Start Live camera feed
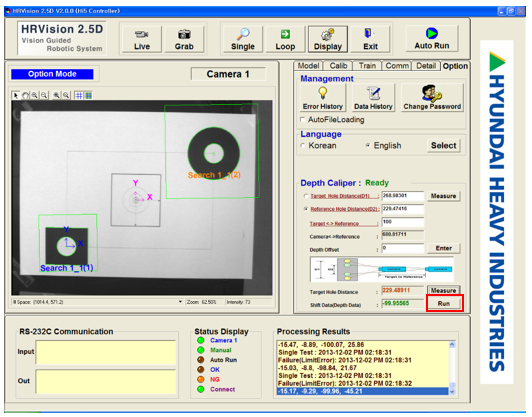Viewport: 532px width, 417px height. click(141, 39)
